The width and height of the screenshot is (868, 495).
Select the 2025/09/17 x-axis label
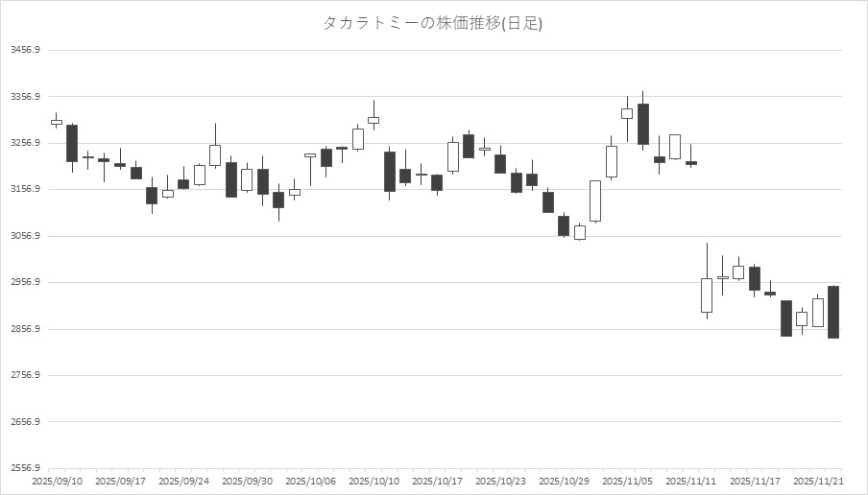120,481
